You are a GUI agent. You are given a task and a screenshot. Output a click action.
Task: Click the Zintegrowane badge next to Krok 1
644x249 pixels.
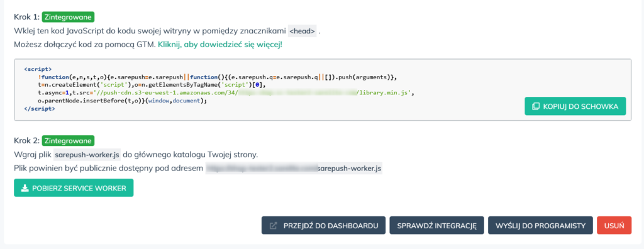(68, 17)
